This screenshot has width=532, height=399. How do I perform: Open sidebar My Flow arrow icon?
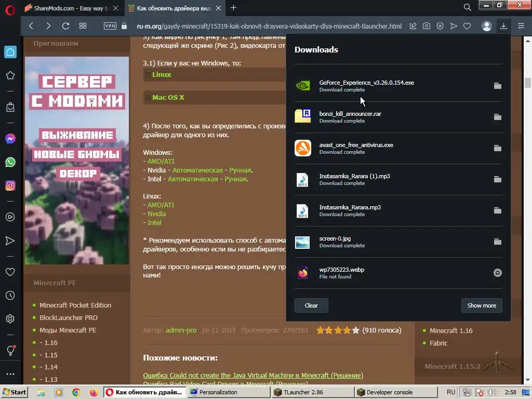pos(10,241)
